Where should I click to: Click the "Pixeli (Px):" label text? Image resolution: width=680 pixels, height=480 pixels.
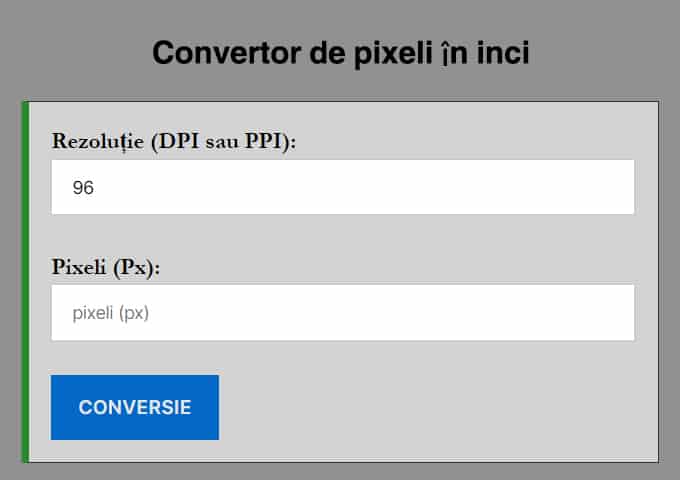click(x=106, y=267)
